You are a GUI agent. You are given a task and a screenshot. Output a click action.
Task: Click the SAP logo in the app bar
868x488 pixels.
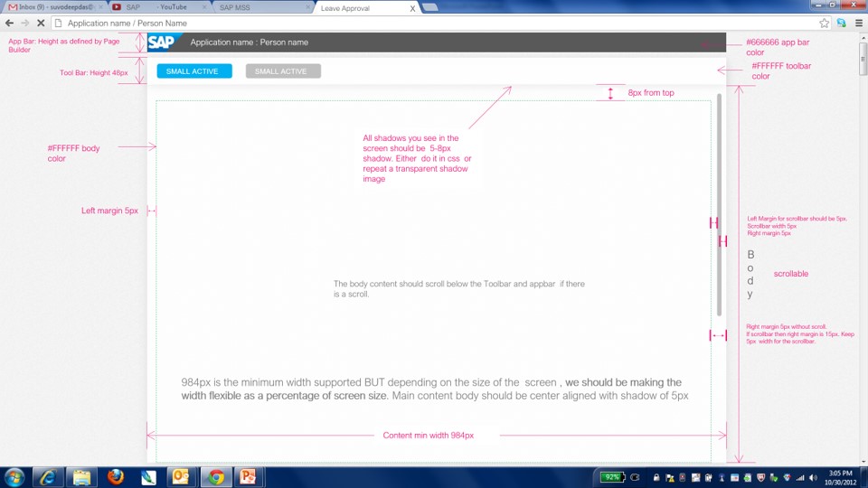[x=163, y=42]
